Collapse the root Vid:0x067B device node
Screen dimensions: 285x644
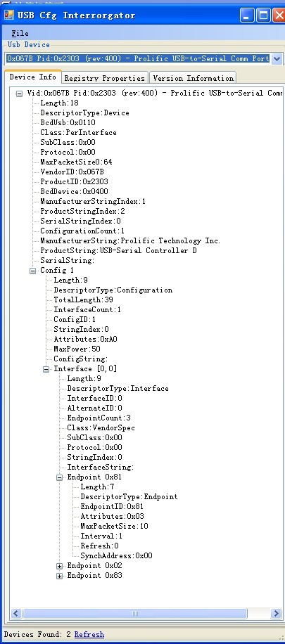19,94
